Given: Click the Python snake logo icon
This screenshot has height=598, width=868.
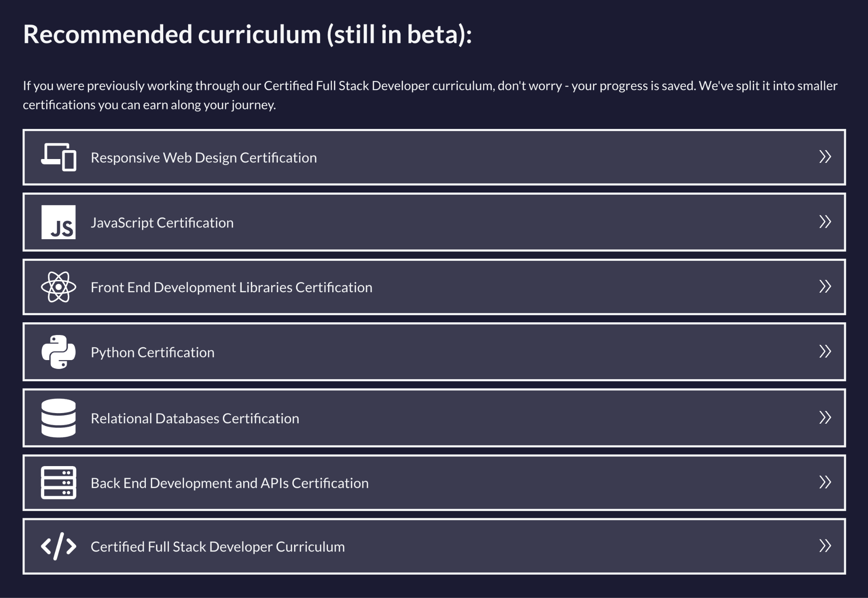Looking at the screenshot, I should 58,352.
